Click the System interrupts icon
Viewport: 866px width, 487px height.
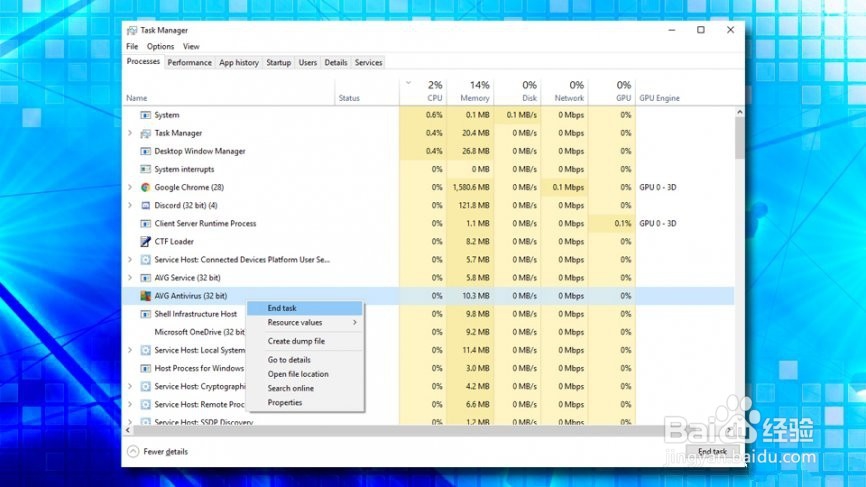tap(145, 169)
